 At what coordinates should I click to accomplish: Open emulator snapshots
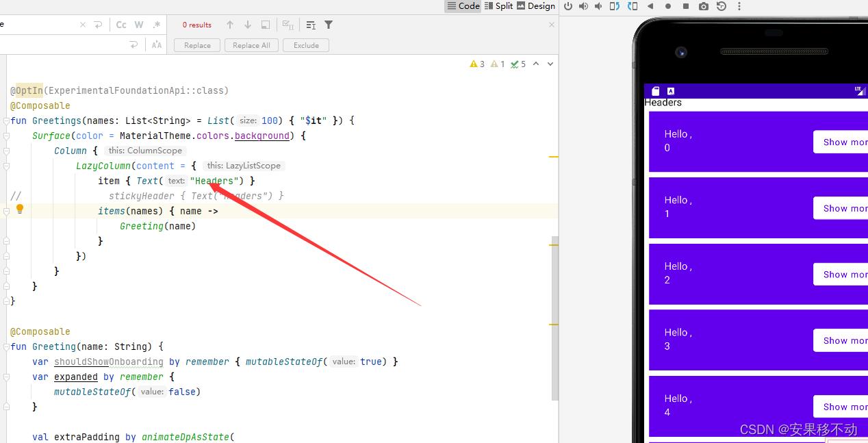[722, 6]
